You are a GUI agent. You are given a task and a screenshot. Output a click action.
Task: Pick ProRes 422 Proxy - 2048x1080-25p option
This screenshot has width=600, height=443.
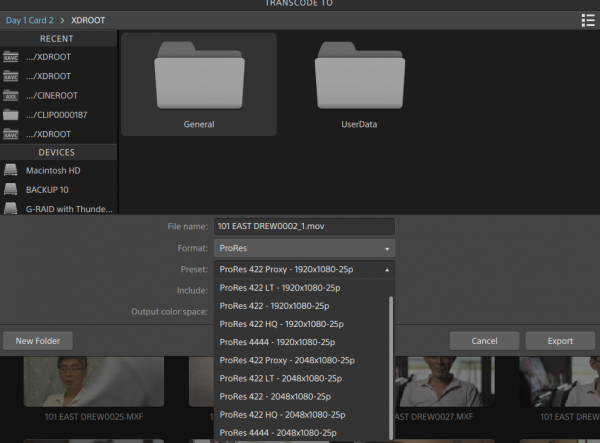(x=287, y=360)
